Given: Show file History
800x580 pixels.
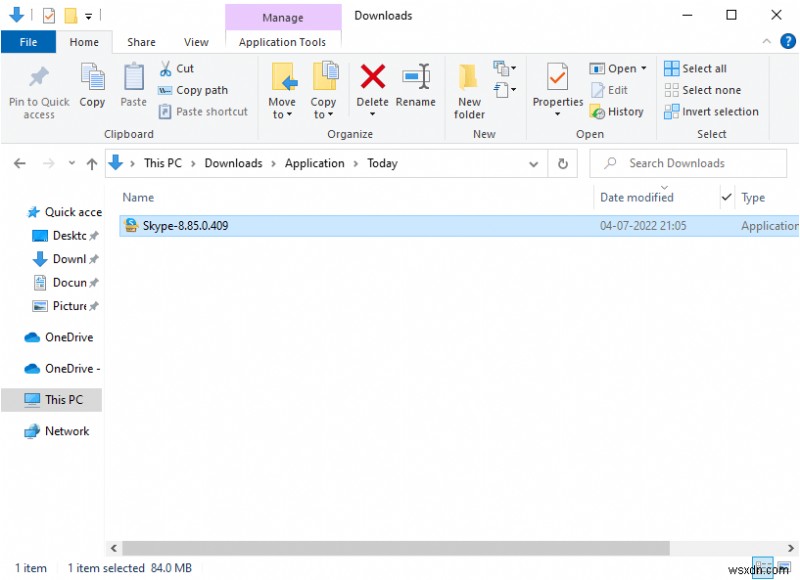Looking at the screenshot, I should [616, 112].
